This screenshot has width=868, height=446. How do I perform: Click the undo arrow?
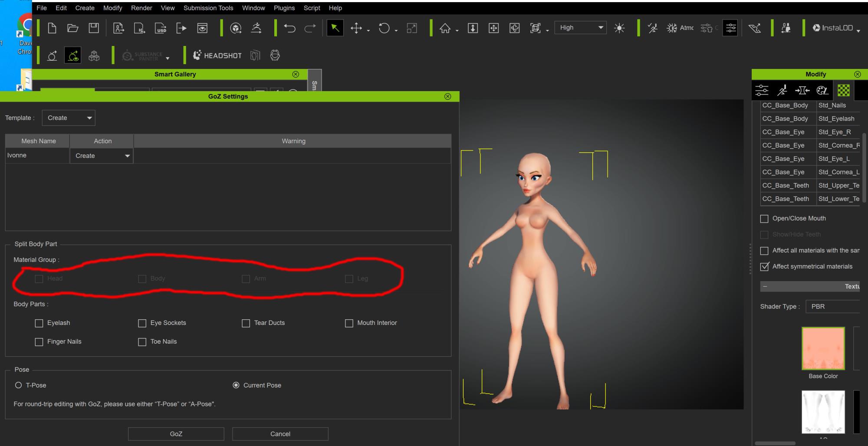(289, 28)
